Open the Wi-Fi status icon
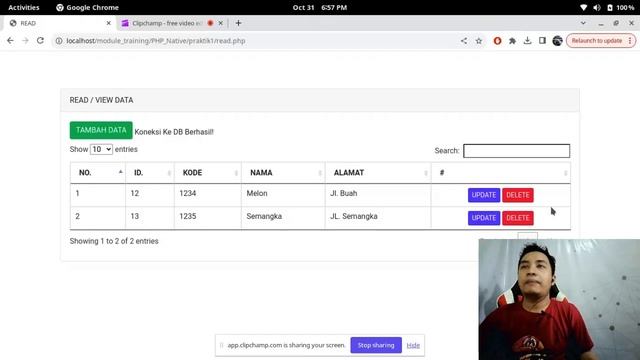Image resolution: width=640 pixels, height=360 pixels. pyautogui.click(x=584, y=7)
